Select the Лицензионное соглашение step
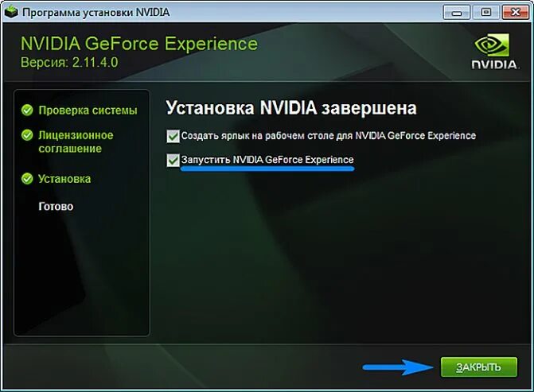This screenshot has width=534, height=392. click(x=76, y=142)
